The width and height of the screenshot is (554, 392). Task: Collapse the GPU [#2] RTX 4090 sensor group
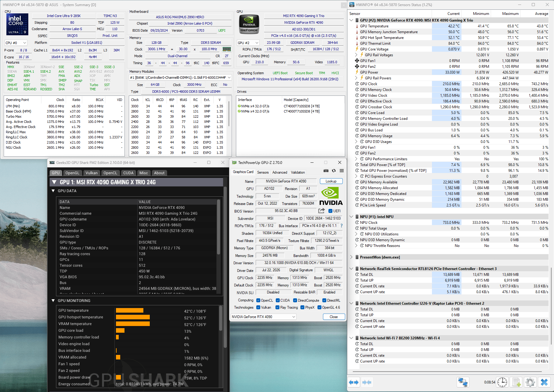point(352,20)
